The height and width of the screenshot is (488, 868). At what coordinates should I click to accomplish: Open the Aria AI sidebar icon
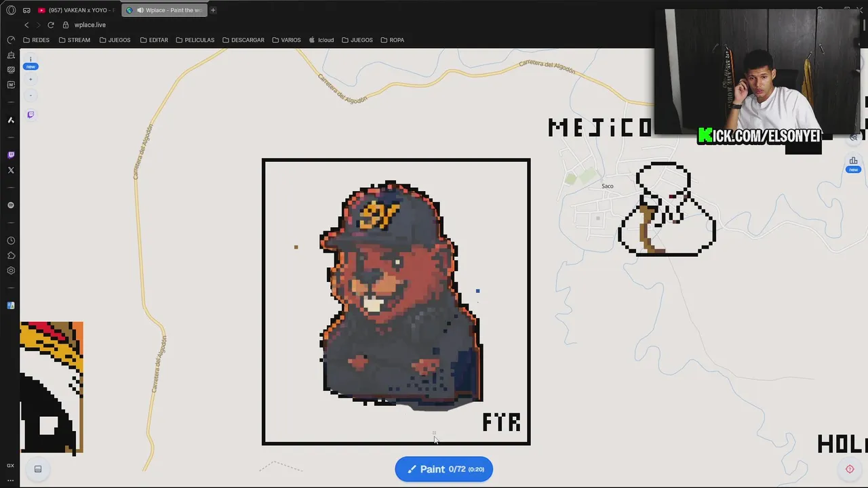pyautogui.click(x=11, y=120)
